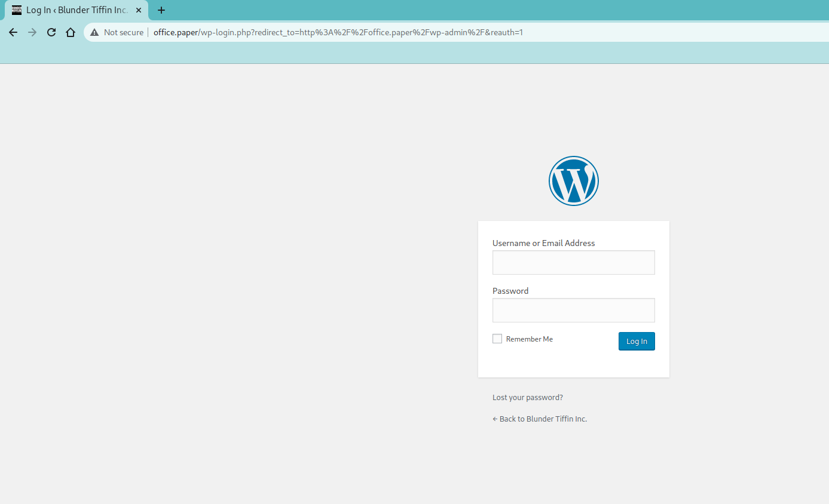Screen dimensions: 829x504
Task: Close the Log In ‹ Blunder Tiffin tab
Action: point(139,10)
